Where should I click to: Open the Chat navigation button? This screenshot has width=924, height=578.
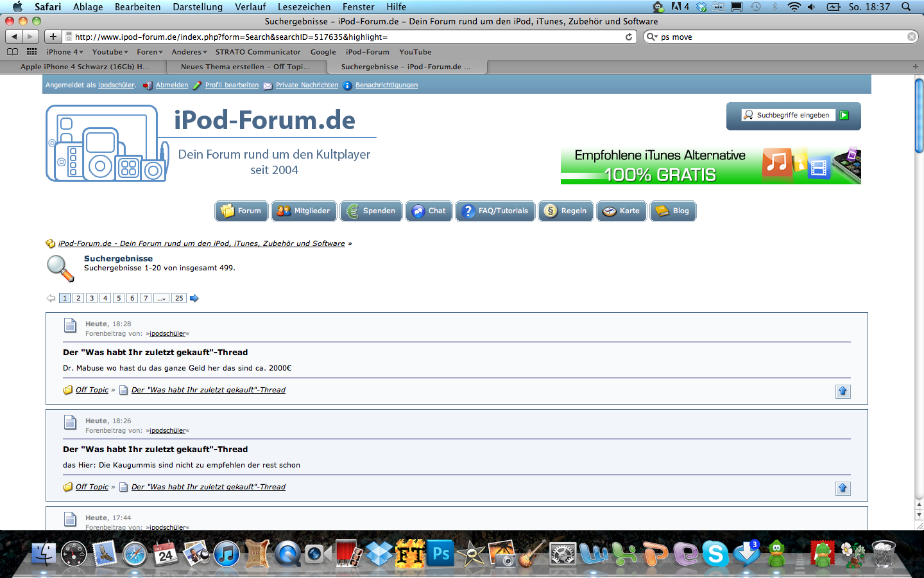point(429,211)
